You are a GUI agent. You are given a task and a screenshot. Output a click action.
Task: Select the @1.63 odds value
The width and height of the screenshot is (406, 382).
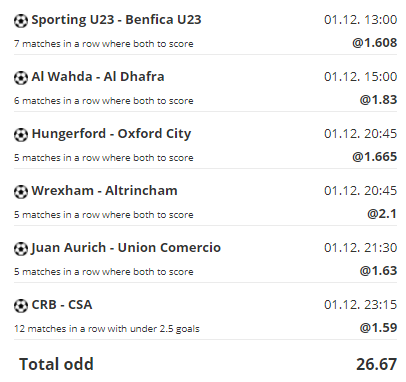tap(378, 271)
